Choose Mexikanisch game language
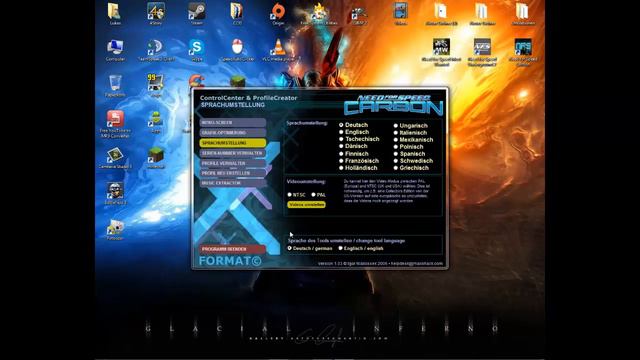This screenshot has width=640, height=360. click(413, 140)
